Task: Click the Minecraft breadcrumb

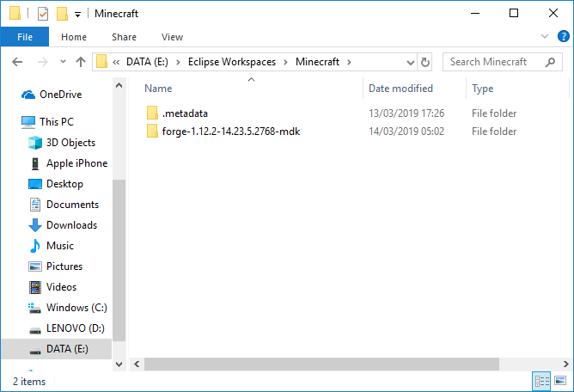Action: 317,62
